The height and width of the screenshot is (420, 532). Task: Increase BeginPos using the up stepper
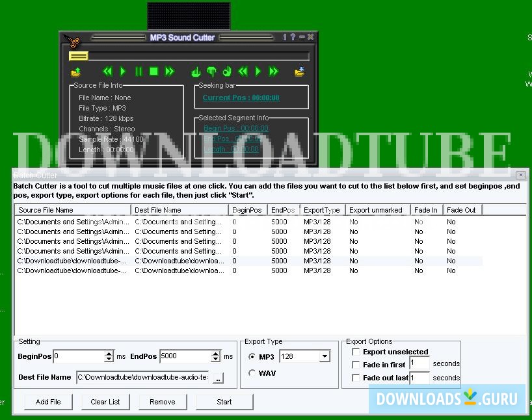(x=109, y=352)
